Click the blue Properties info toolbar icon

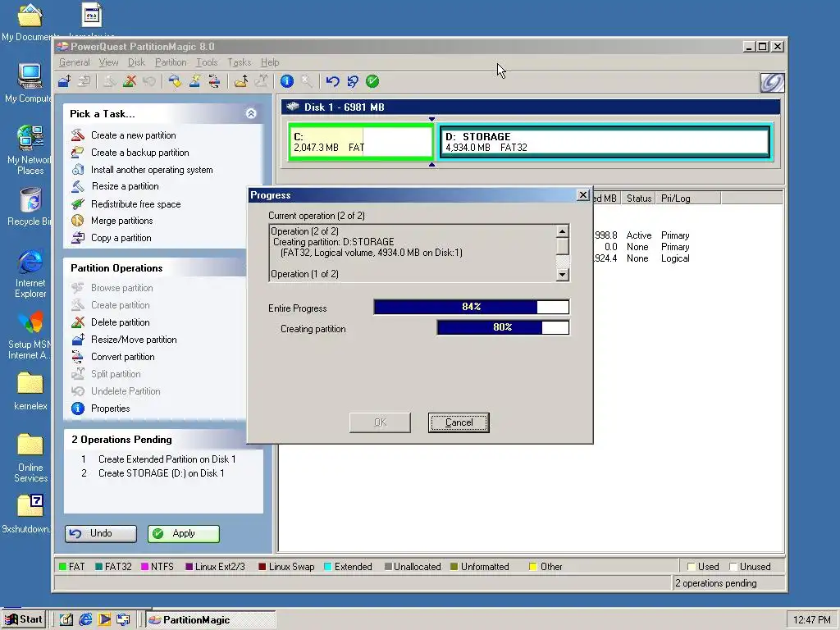(287, 81)
